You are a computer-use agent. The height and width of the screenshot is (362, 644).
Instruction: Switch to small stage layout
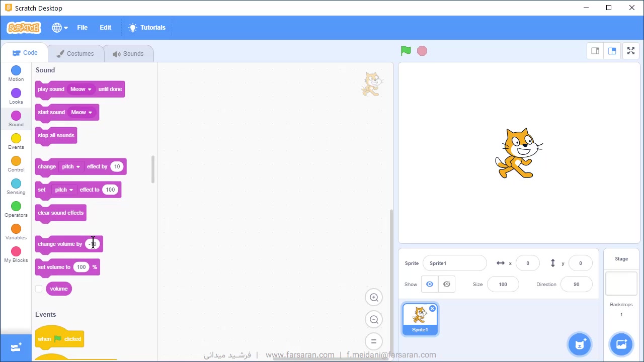[x=595, y=51]
